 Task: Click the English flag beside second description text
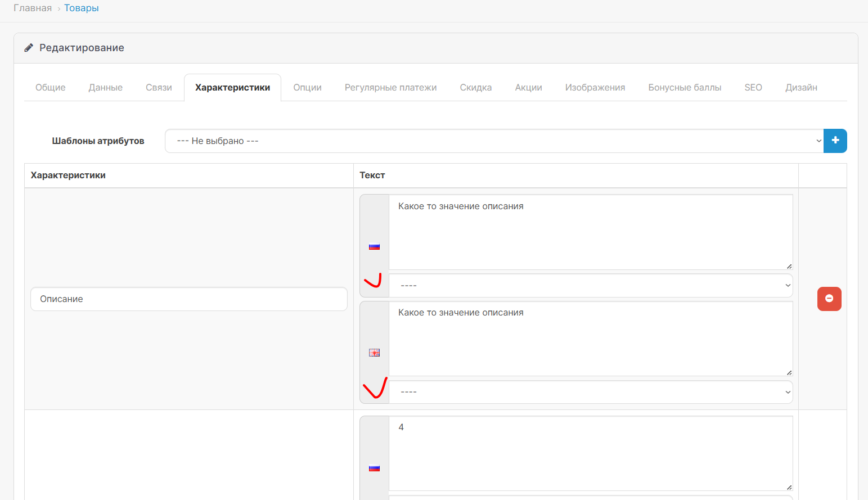pyautogui.click(x=374, y=353)
